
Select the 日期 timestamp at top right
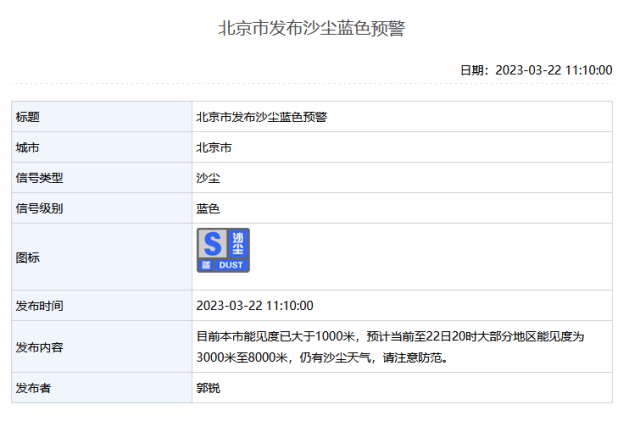[535, 70]
